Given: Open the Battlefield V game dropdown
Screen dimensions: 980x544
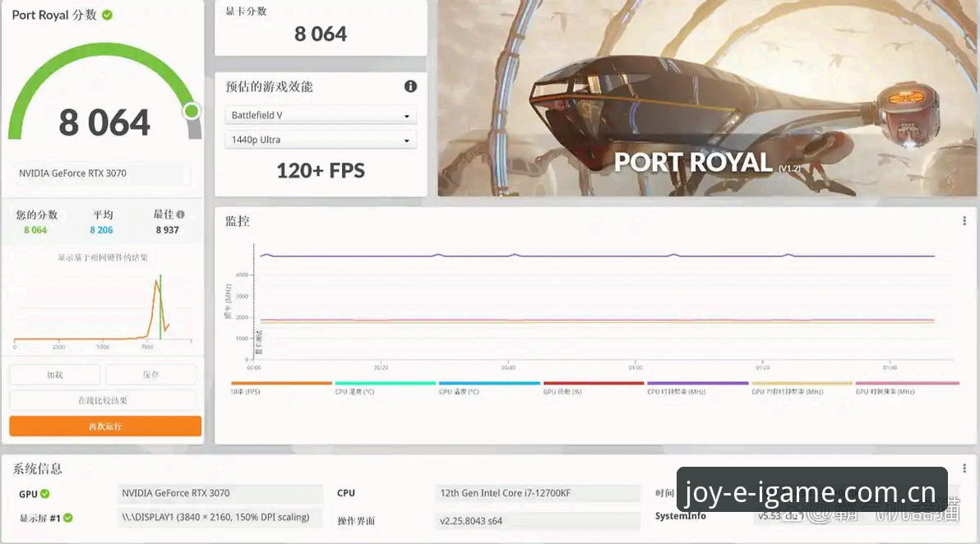Looking at the screenshot, I should click(320, 116).
